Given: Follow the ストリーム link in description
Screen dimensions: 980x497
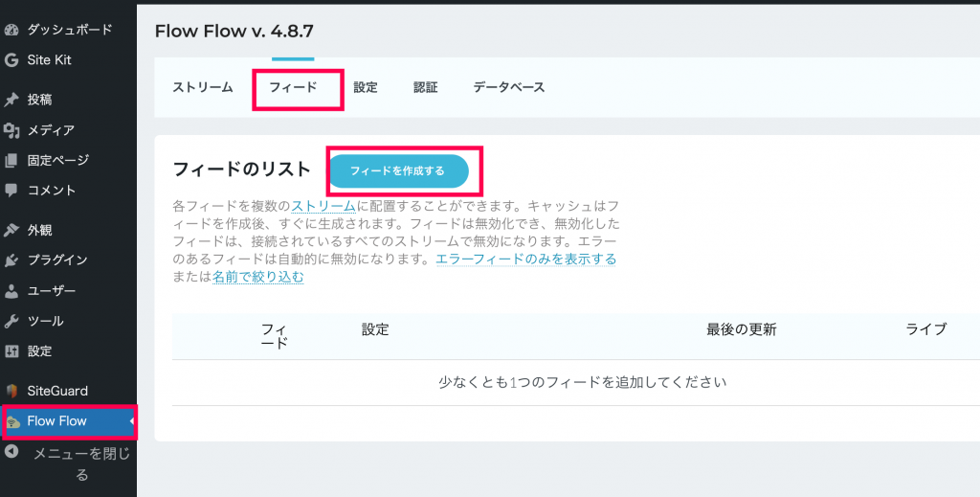Looking at the screenshot, I should pos(323,206).
